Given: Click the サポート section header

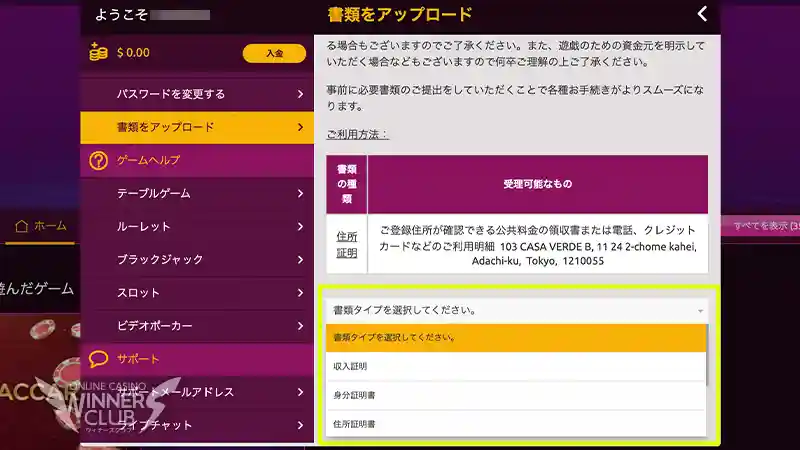Looking at the screenshot, I should 197,359.
